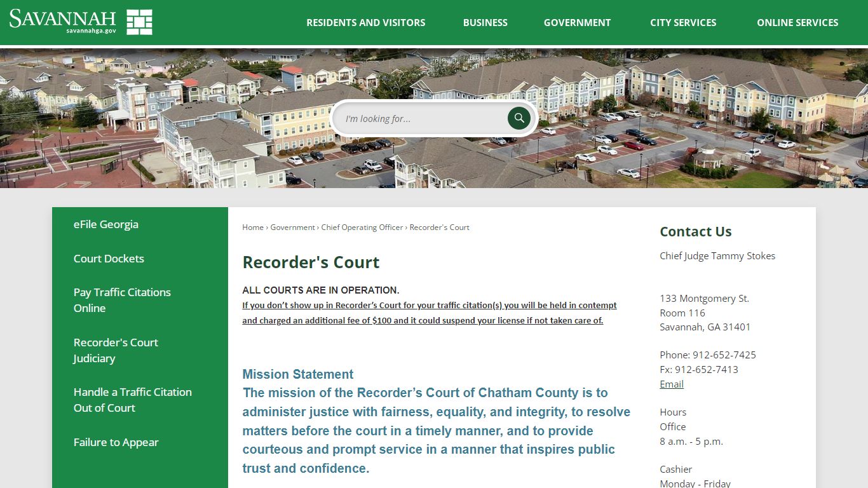Image resolution: width=868 pixels, height=488 pixels.
Task: Open the Government menu
Action: click(577, 22)
